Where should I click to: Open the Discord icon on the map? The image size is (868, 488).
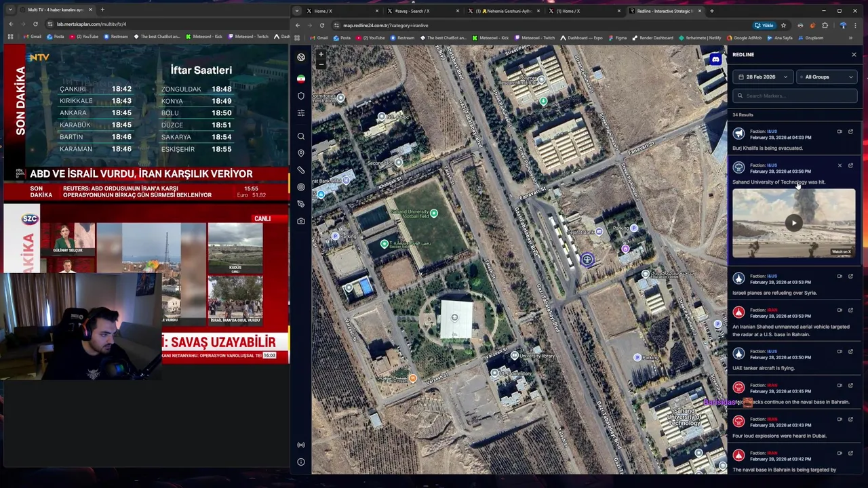tap(715, 60)
